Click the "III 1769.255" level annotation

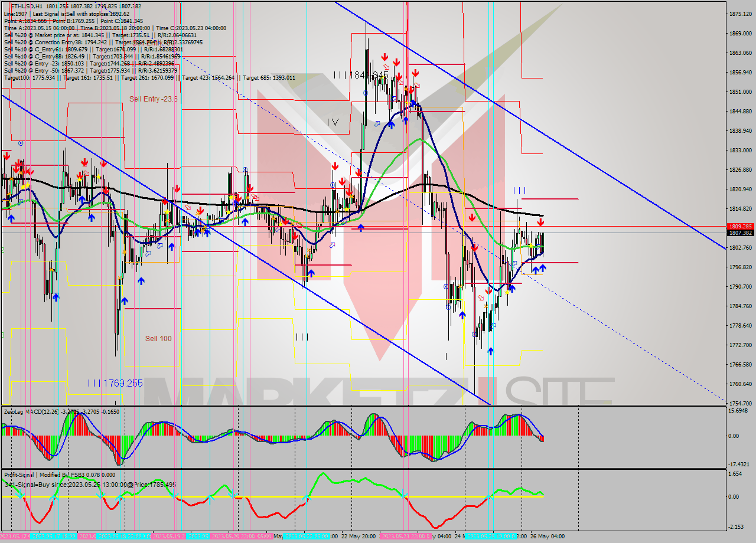tap(116, 382)
